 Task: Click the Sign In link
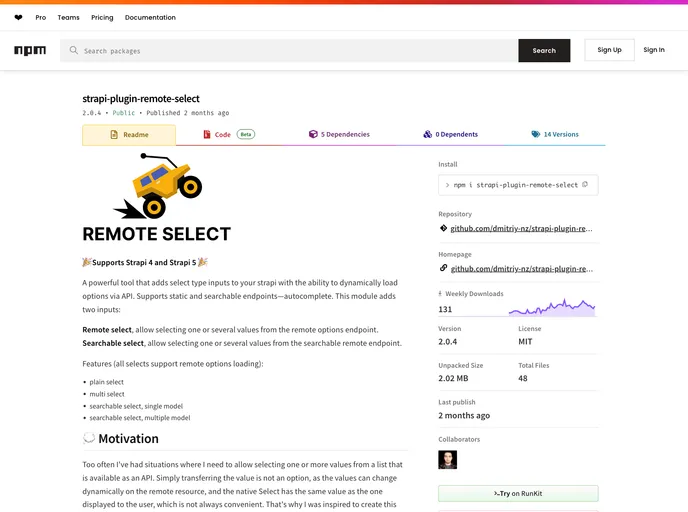coord(654,50)
